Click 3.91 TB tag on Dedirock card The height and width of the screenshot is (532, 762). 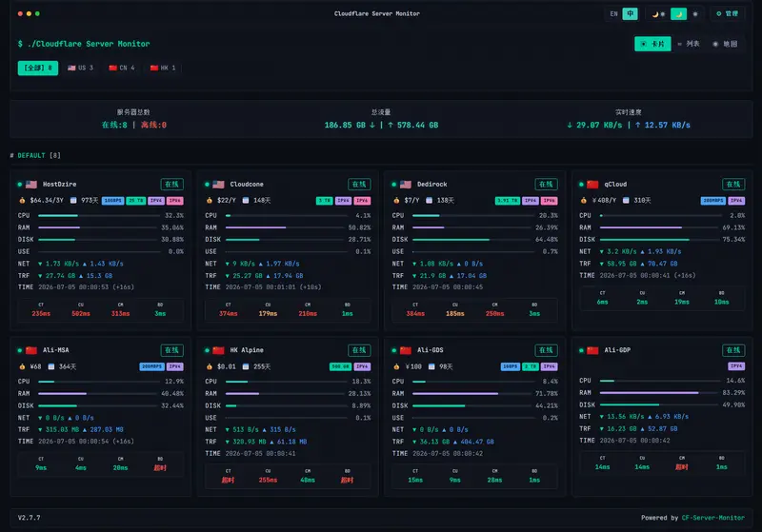(x=508, y=201)
